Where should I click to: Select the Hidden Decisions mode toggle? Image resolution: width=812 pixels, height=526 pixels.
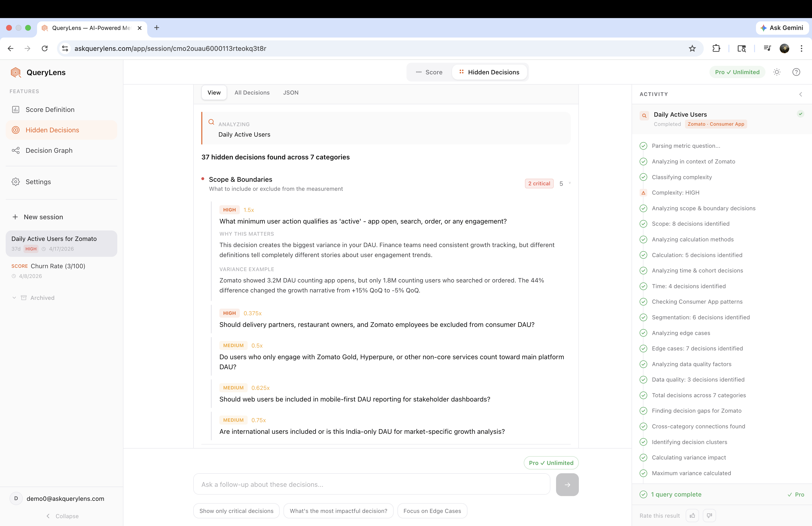coord(489,72)
